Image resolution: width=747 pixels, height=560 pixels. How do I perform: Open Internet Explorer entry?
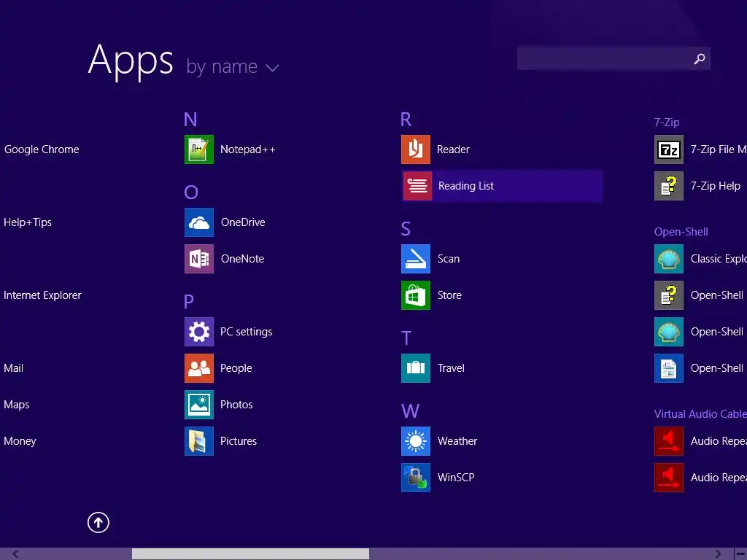(42, 295)
